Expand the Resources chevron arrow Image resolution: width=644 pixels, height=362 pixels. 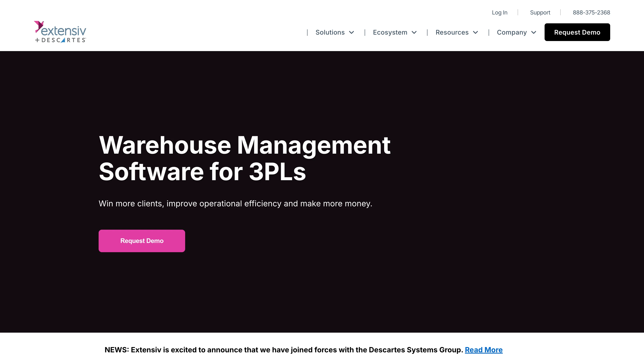pos(476,32)
